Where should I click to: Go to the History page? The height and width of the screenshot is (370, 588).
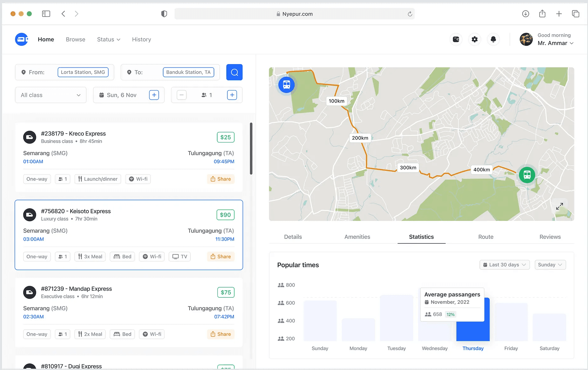click(x=141, y=39)
